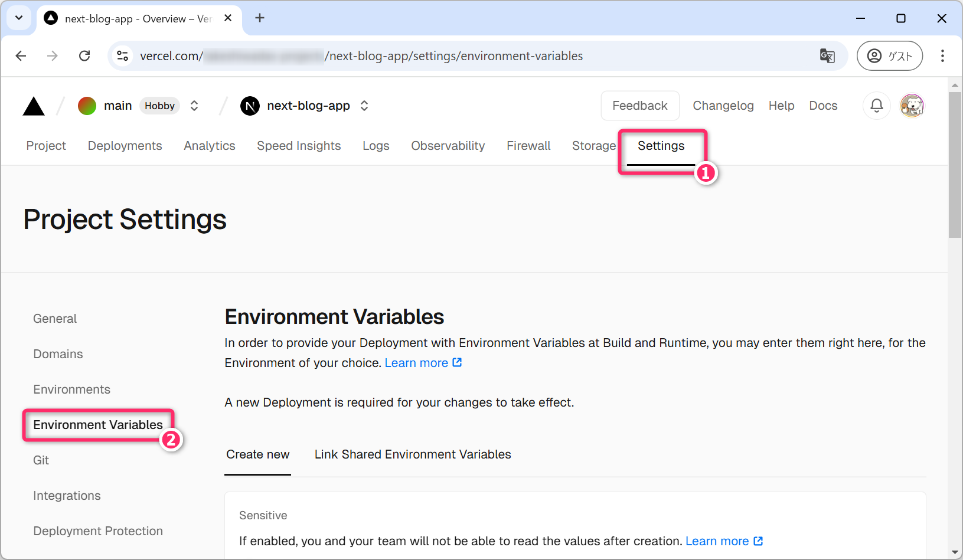Open the notifications bell
This screenshot has height=560, width=963.
(x=876, y=106)
